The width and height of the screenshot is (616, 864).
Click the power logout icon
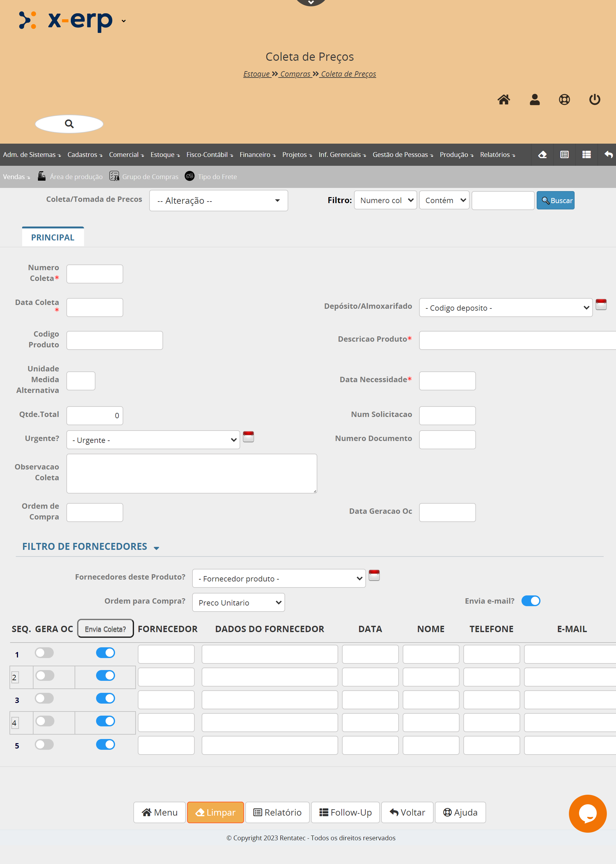pos(595,99)
